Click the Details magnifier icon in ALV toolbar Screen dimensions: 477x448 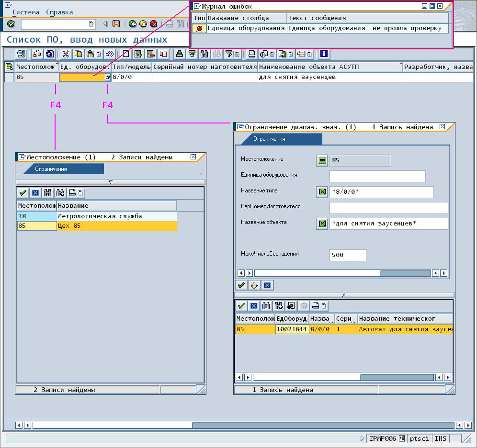tap(21, 54)
